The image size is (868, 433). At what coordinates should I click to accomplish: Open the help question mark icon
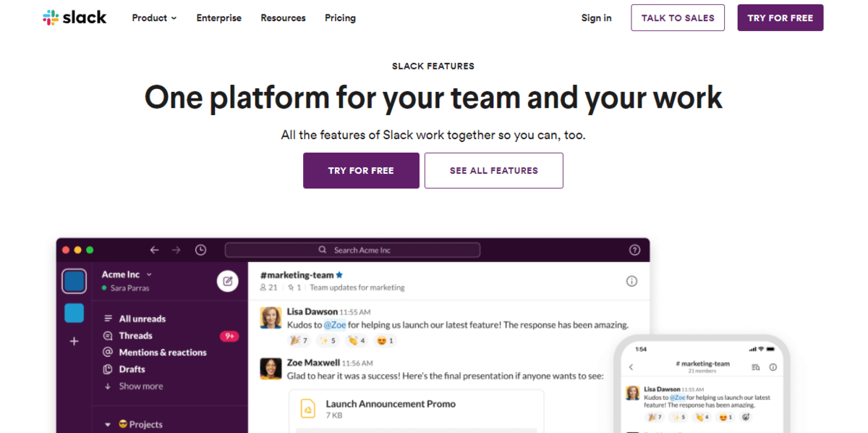click(634, 250)
